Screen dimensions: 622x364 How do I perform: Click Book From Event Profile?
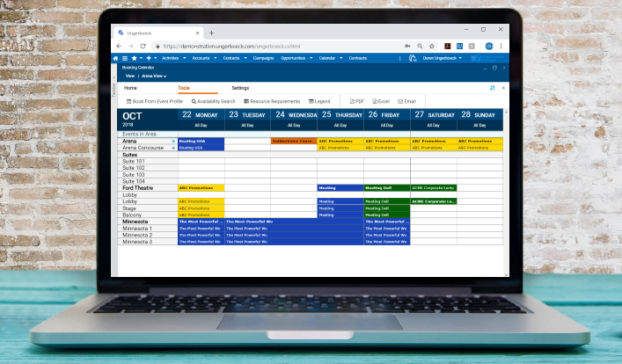click(156, 102)
